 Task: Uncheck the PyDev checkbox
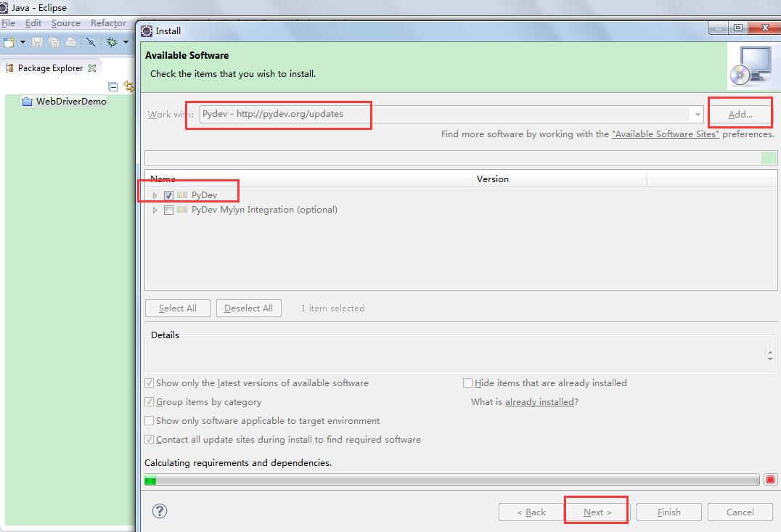point(168,195)
